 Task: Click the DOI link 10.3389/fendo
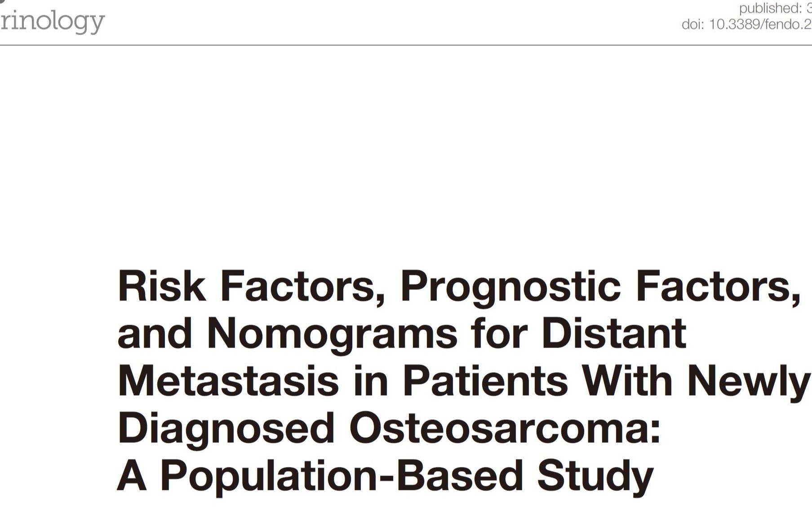[x=760, y=24]
